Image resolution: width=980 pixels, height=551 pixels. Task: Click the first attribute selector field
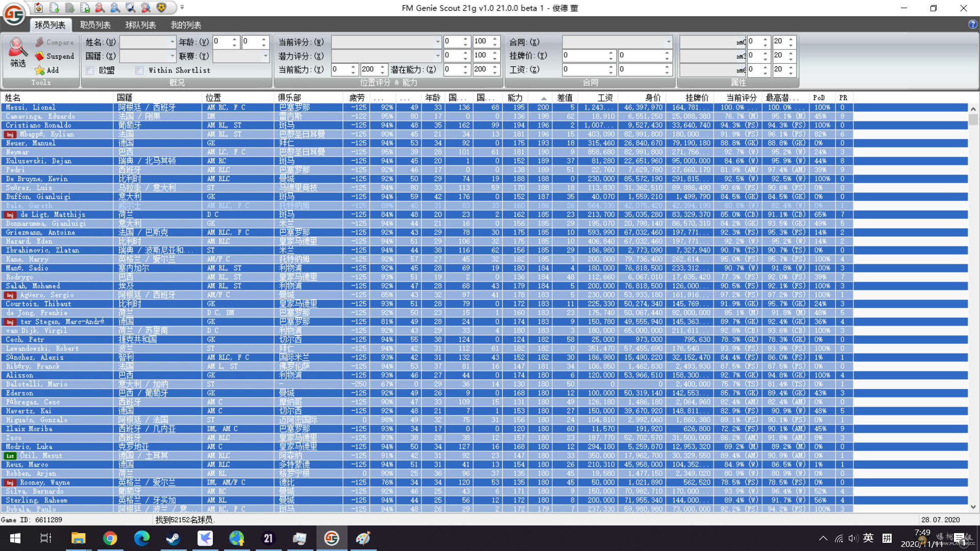pyautogui.click(x=713, y=42)
